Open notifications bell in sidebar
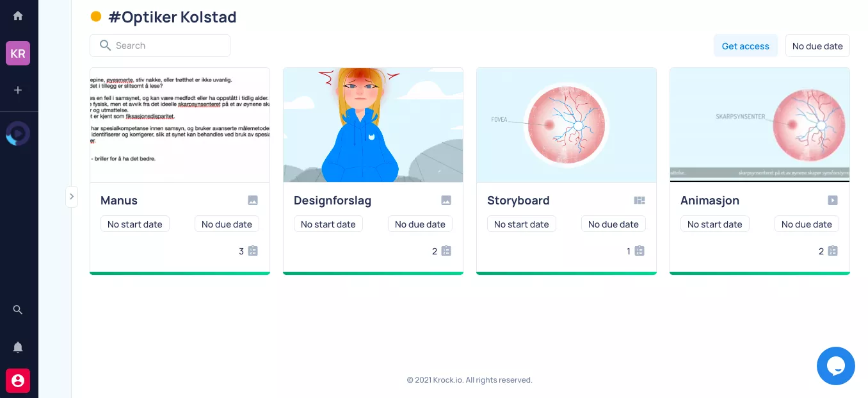This screenshot has height=398, width=868. [x=18, y=347]
